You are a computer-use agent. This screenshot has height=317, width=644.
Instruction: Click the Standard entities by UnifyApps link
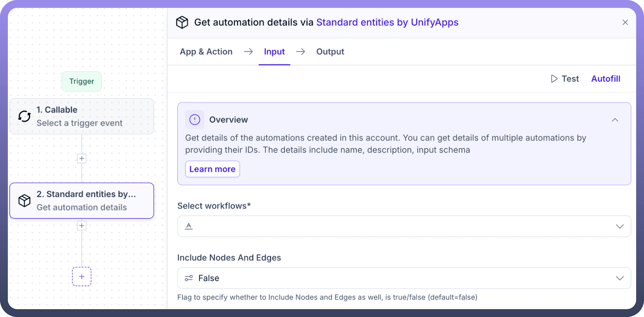click(x=387, y=23)
